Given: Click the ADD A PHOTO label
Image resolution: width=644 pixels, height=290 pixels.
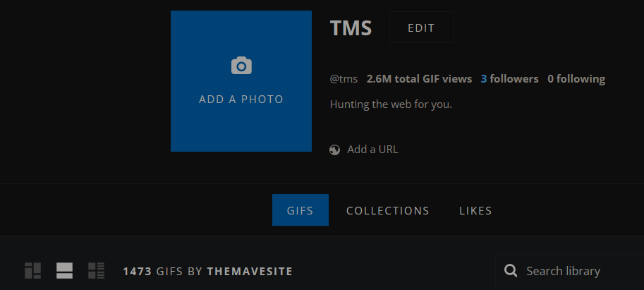Looking at the screenshot, I should click(x=241, y=99).
